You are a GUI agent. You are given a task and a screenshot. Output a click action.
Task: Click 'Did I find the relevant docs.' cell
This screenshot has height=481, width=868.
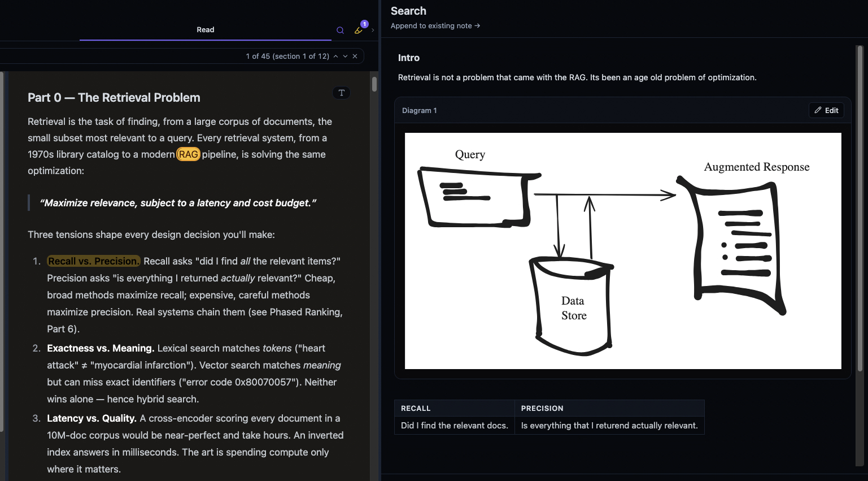coord(455,426)
